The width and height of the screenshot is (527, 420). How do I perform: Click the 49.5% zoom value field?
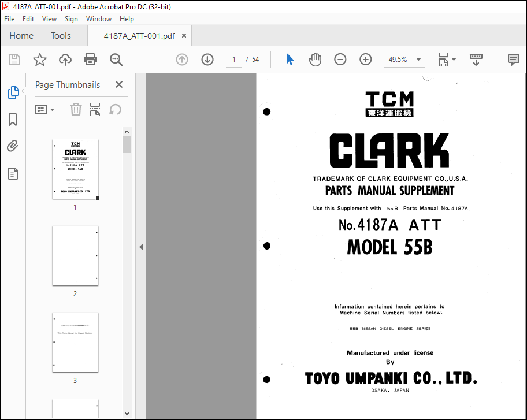(x=398, y=60)
